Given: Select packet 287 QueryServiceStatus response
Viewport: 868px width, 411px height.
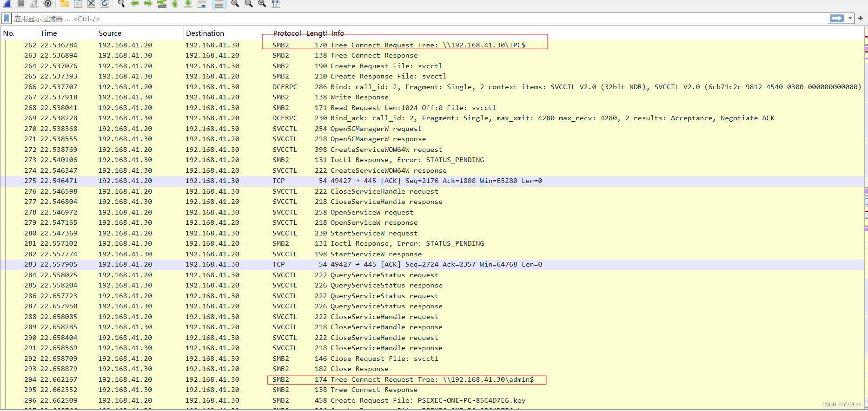Looking at the screenshot, I should [432, 306].
